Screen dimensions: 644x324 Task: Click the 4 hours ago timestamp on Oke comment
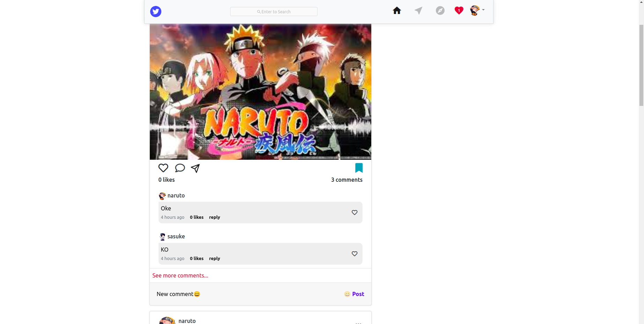173,217
